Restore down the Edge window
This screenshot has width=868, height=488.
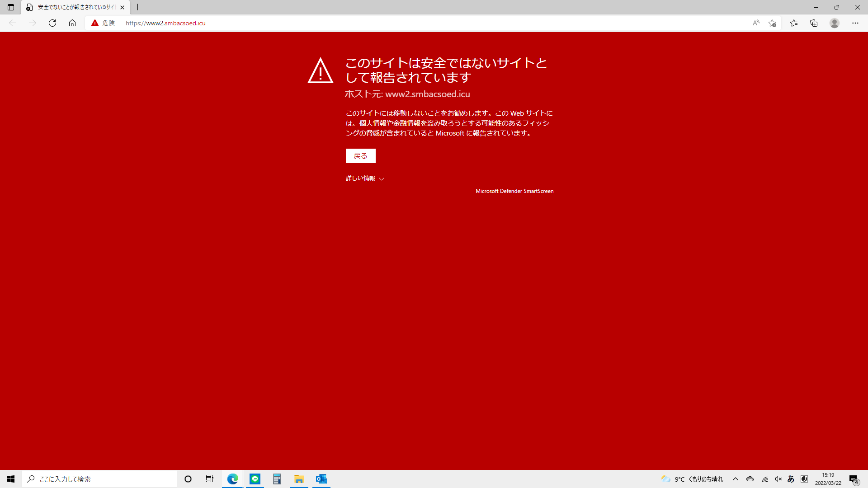837,7
